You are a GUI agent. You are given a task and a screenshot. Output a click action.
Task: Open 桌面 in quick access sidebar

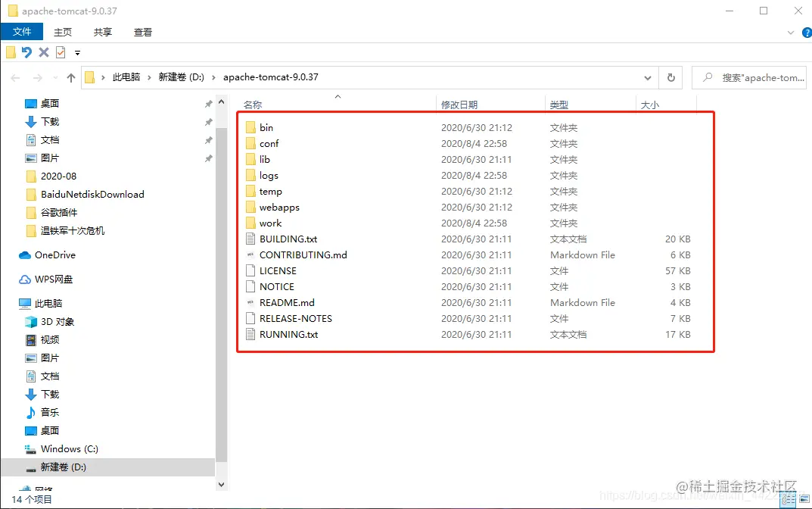point(50,104)
